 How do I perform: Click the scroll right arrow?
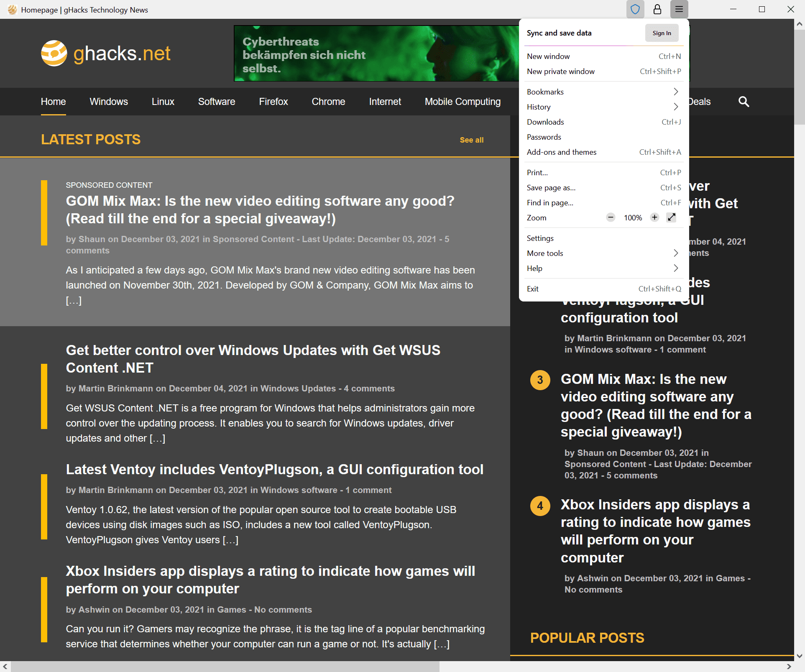coord(789,667)
